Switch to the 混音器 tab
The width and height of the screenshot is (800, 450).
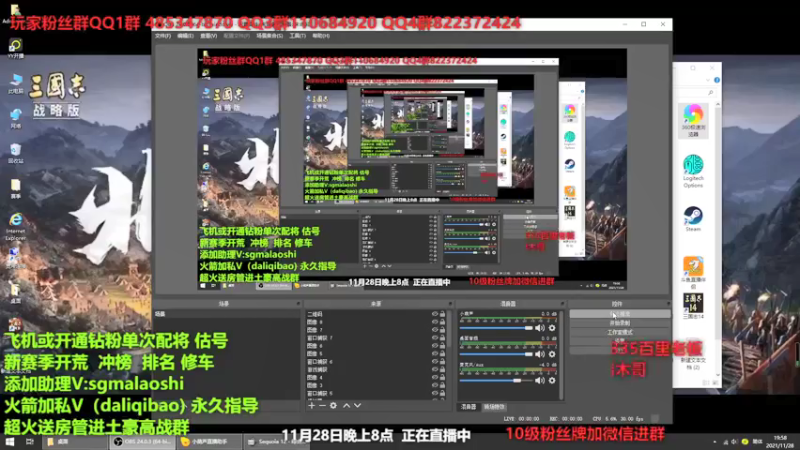click(468, 407)
